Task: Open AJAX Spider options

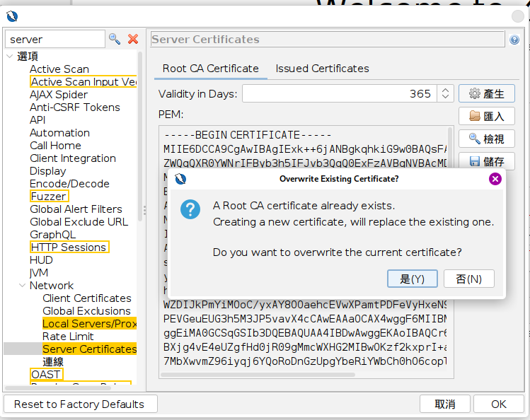Action: tap(59, 95)
